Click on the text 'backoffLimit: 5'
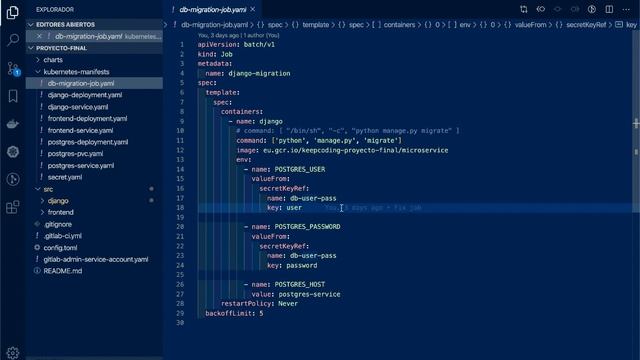This screenshot has width=640, height=360. click(234, 313)
